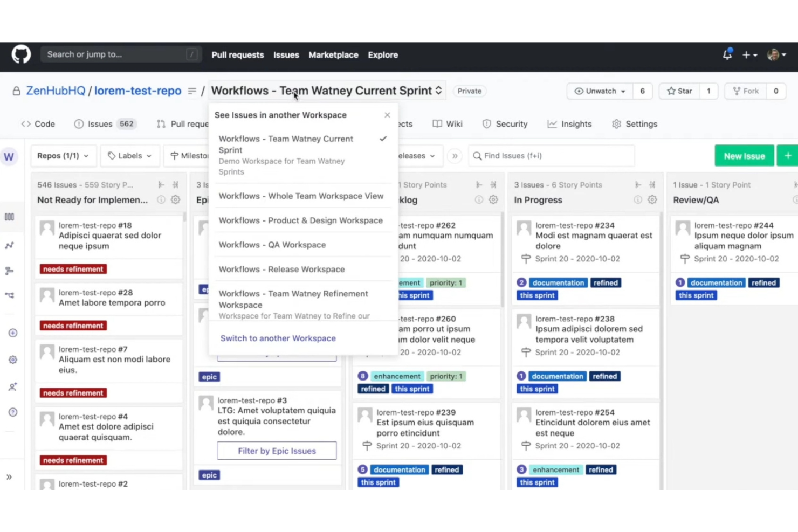Open the Roadmap icon in left sidebar

click(9, 271)
